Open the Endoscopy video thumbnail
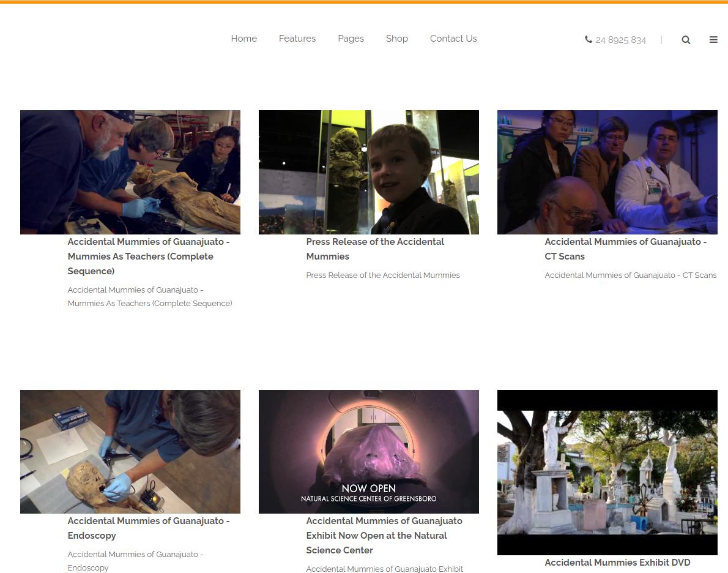 pos(130,452)
